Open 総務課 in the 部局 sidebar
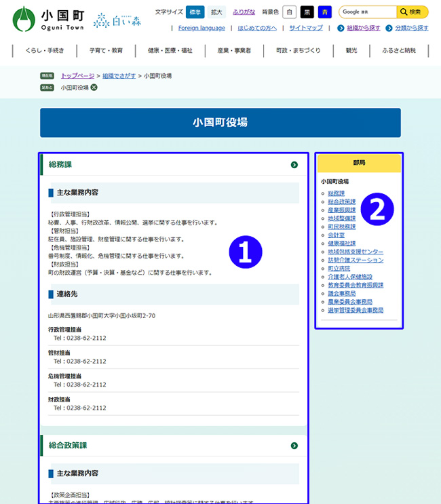This screenshot has height=504, width=441. [x=337, y=193]
